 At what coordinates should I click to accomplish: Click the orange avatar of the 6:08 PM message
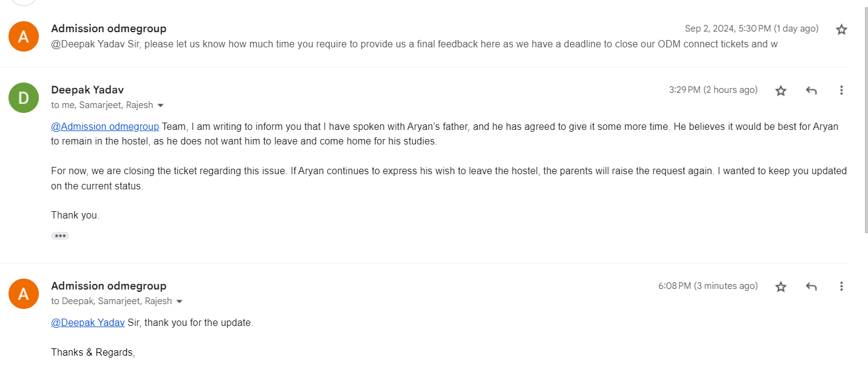point(24,294)
